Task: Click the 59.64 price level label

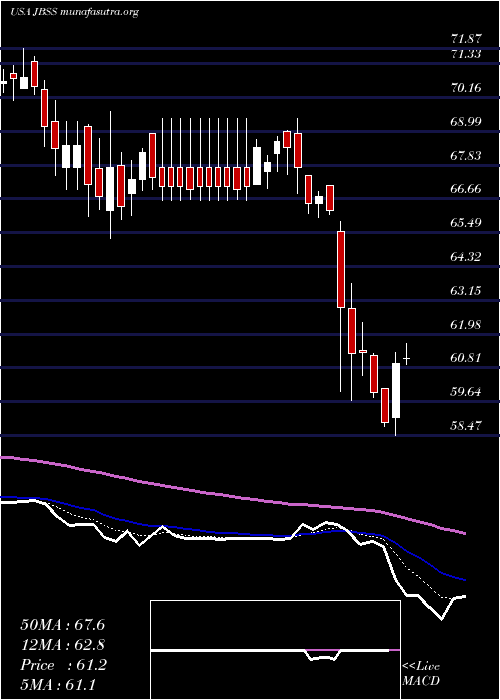Action: [x=466, y=392]
